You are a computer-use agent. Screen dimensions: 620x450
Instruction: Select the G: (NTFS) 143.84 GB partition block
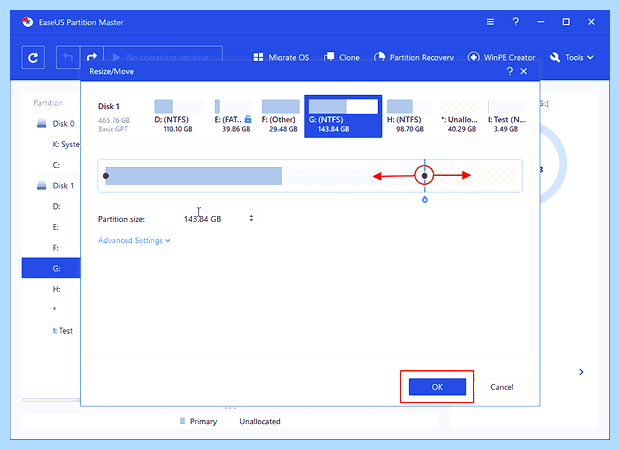tap(343, 116)
